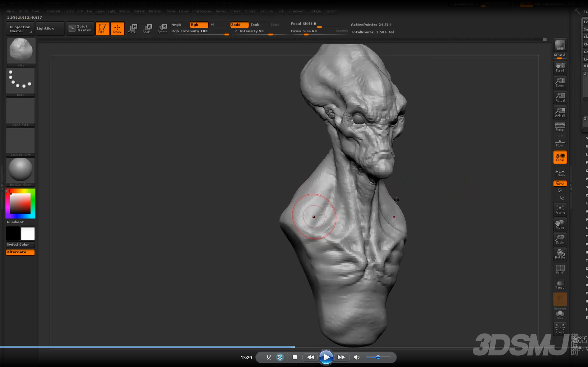Click the Draw Size slider

(x=319, y=32)
